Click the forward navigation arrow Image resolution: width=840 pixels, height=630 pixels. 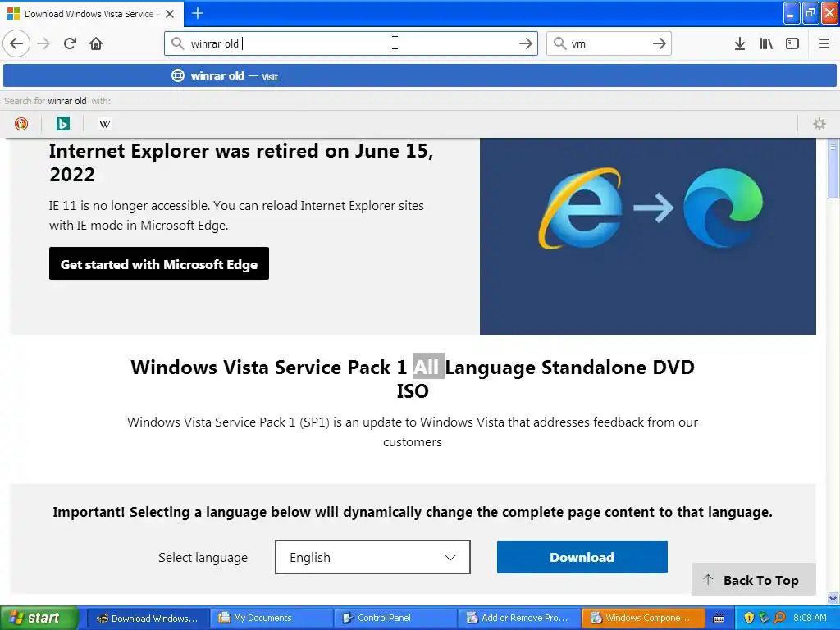pyautogui.click(x=43, y=43)
